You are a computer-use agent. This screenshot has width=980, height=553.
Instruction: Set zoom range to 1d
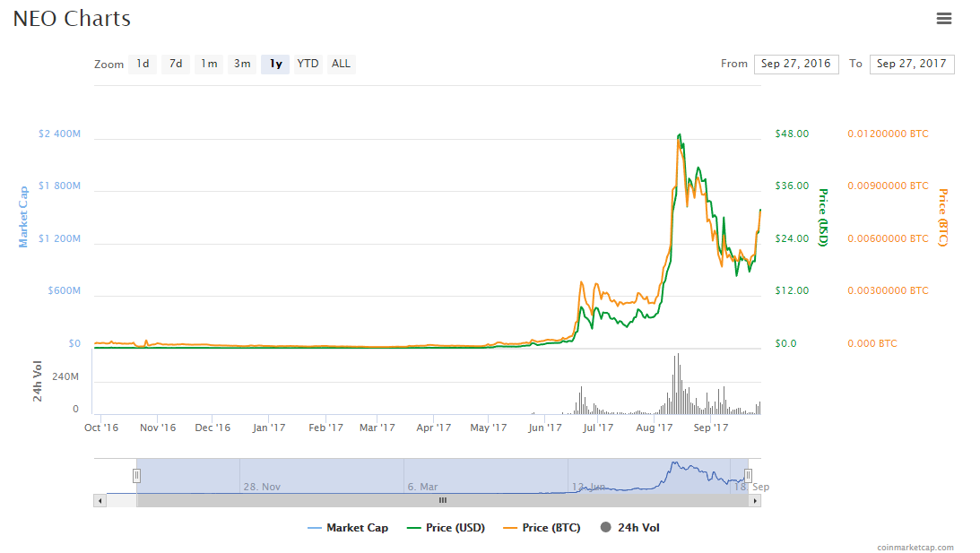[143, 64]
